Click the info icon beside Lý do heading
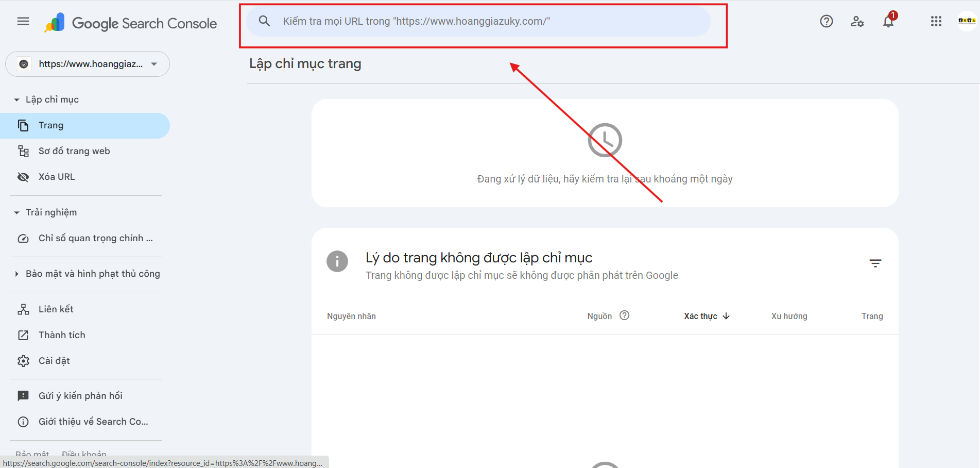 click(337, 261)
